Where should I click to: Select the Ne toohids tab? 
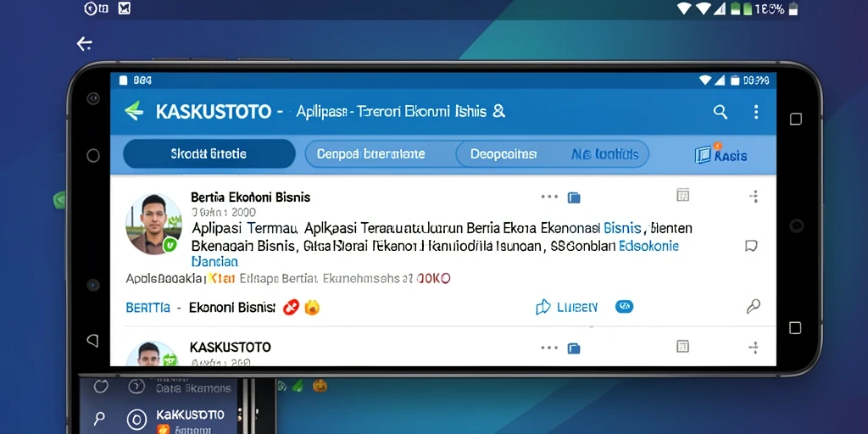coord(604,154)
